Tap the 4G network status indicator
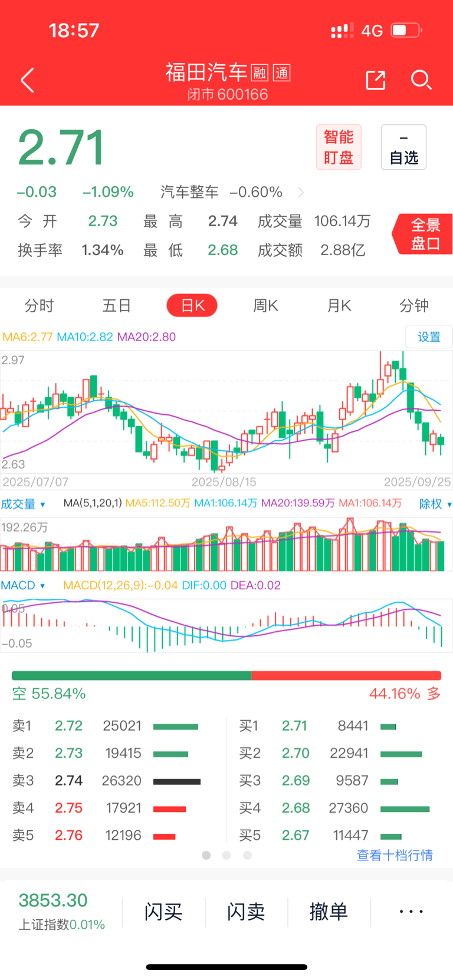Image resolution: width=453 pixels, height=980 pixels. coord(372,31)
